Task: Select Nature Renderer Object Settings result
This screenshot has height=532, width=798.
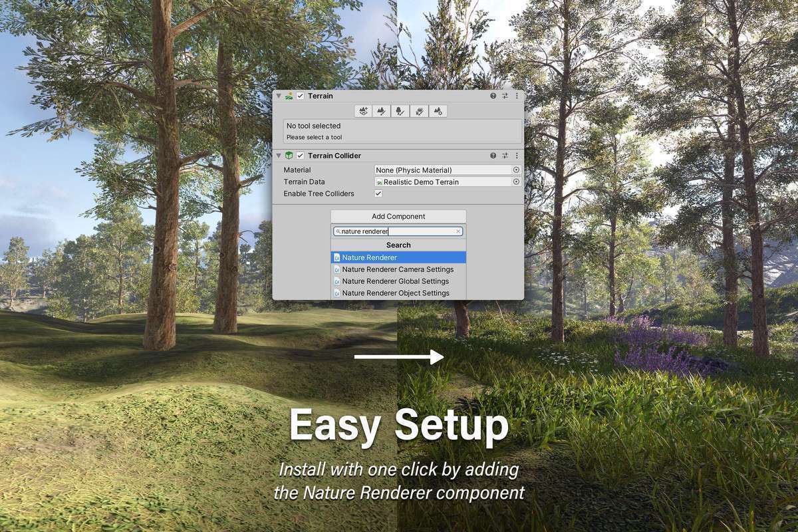Action: tap(398, 293)
